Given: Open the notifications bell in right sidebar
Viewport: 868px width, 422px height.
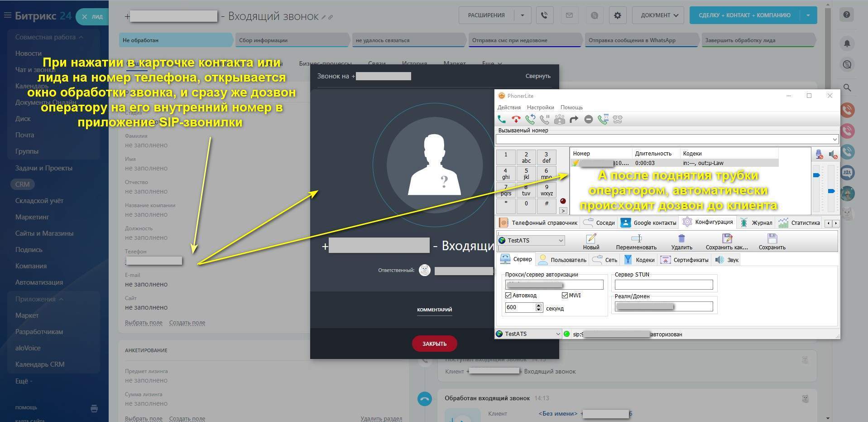Looking at the screenshot, I should 847,44.
